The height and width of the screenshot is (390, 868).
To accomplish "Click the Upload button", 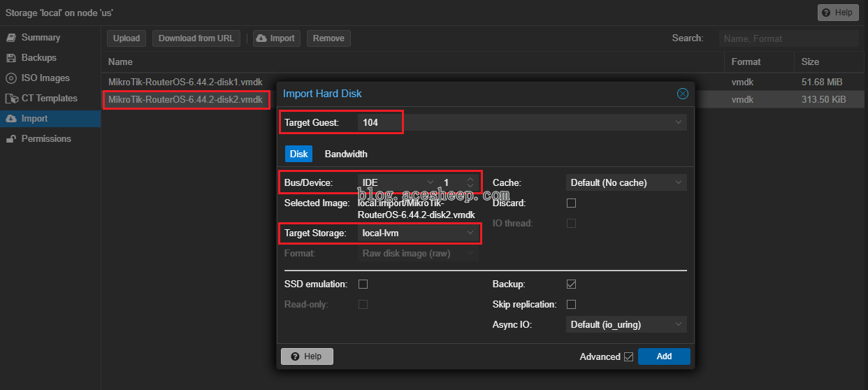I will click(x=126, y=38).
